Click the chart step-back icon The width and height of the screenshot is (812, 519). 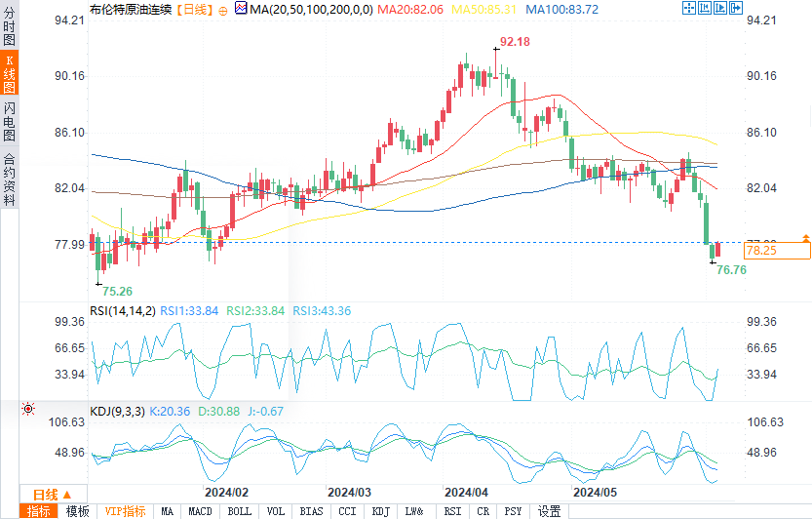point(704,8)
